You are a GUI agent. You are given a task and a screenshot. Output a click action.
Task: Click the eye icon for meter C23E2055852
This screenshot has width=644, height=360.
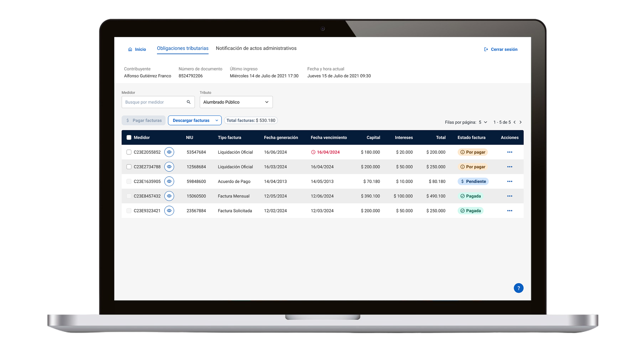[x=169, y=152]
